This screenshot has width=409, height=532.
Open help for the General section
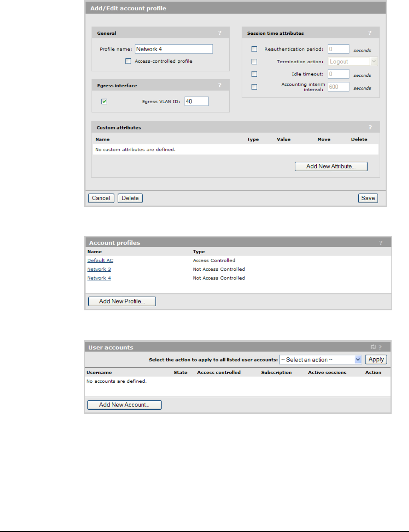pos(220,33)
